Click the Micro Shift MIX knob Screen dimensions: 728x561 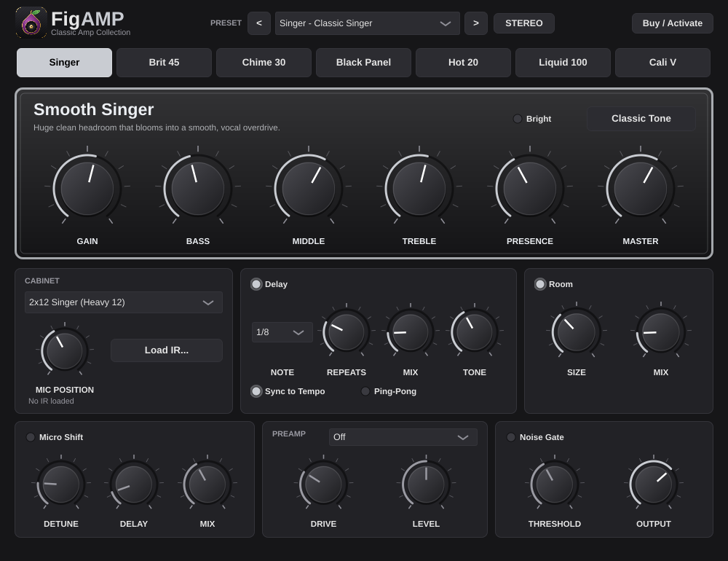(x=207, y=484)
